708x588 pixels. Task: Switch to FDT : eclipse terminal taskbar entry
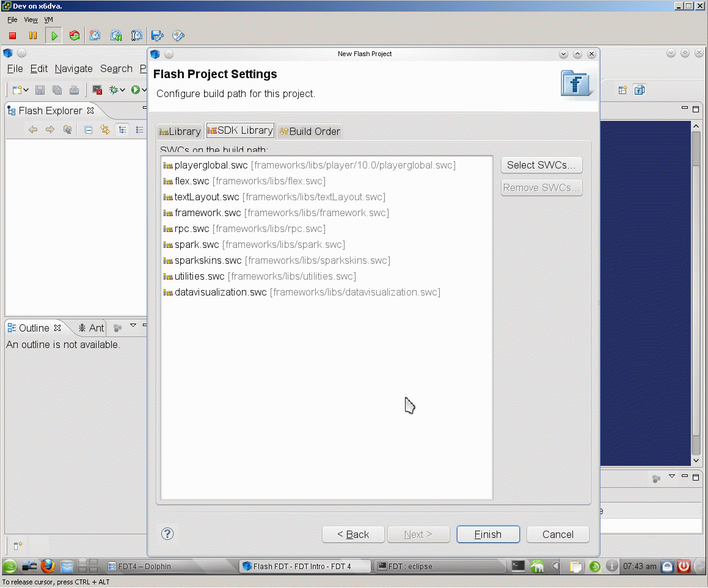[440, 567]
